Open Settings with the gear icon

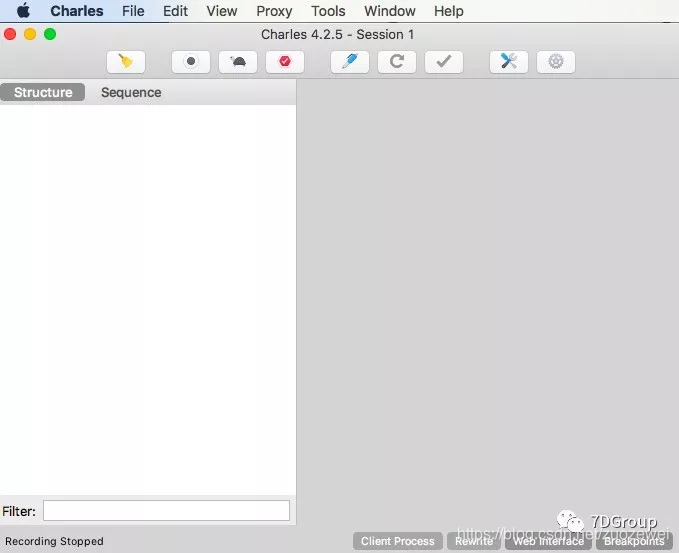click(x=556, y=62)
